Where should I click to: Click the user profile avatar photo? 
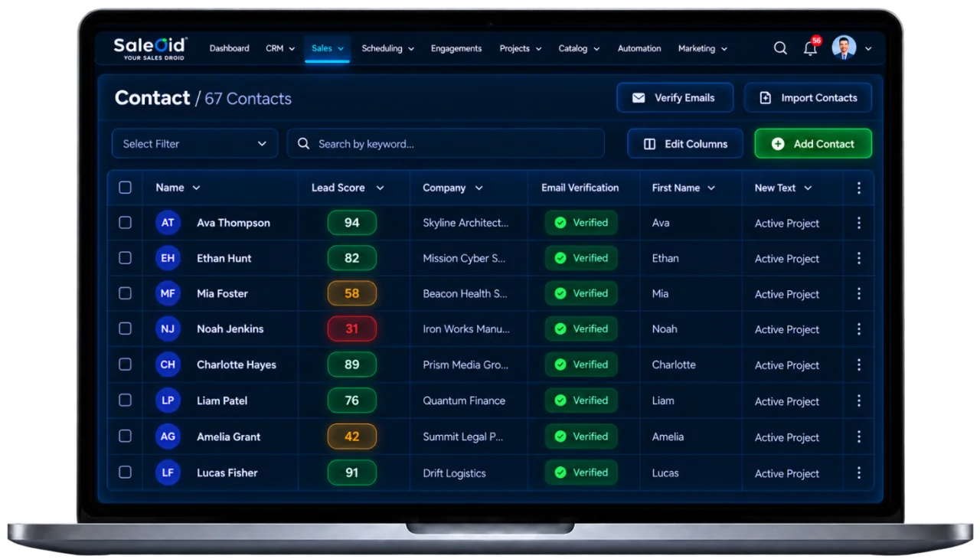pyautogui.click(x=844, y=47)
